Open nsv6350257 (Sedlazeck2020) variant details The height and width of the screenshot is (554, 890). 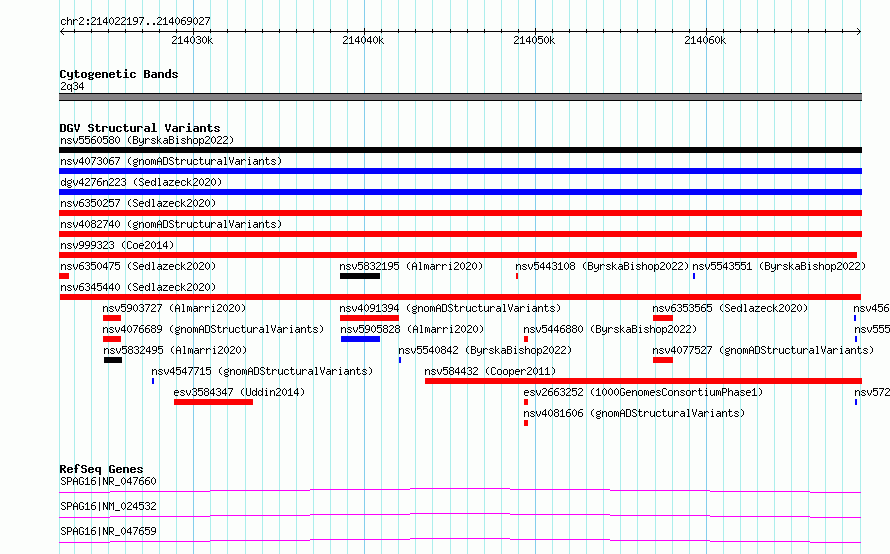tap(138, 203)
